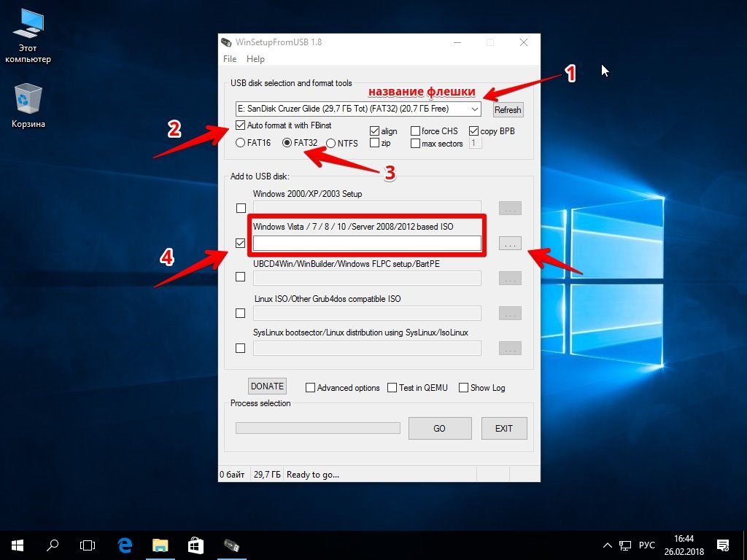
Task: Check the Windows 2000/XP/2003 Setup box
Action: 241,208
